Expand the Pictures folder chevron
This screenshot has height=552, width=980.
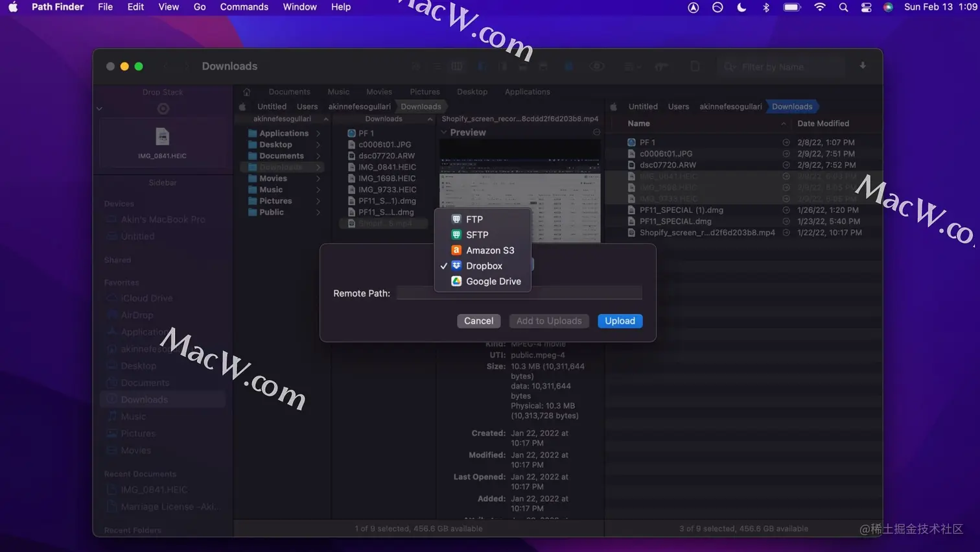pos(318,201)
